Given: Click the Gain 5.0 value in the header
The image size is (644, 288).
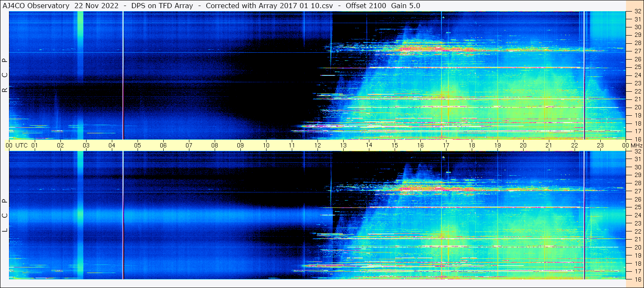Looking at the screenshot, I should tap(405, 6).
